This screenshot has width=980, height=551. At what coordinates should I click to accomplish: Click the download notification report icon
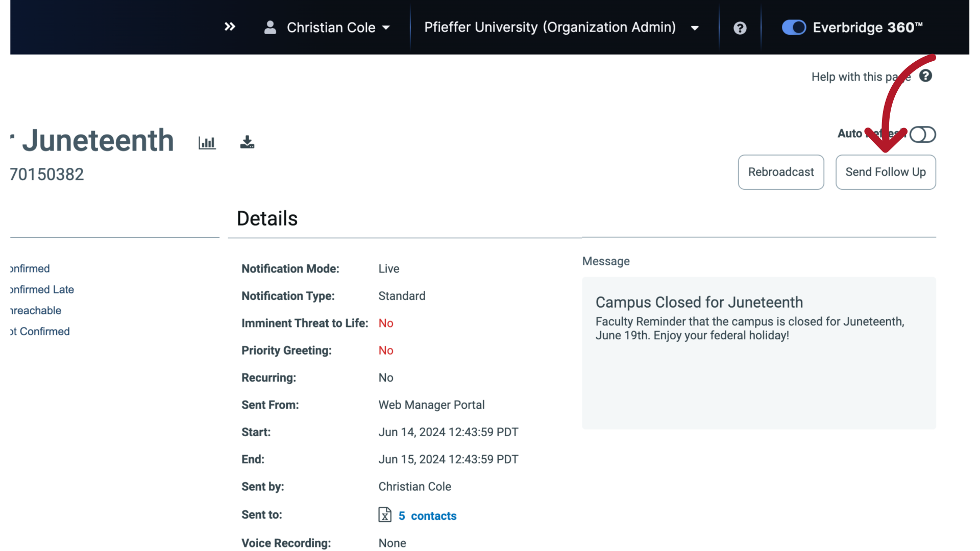247,142
